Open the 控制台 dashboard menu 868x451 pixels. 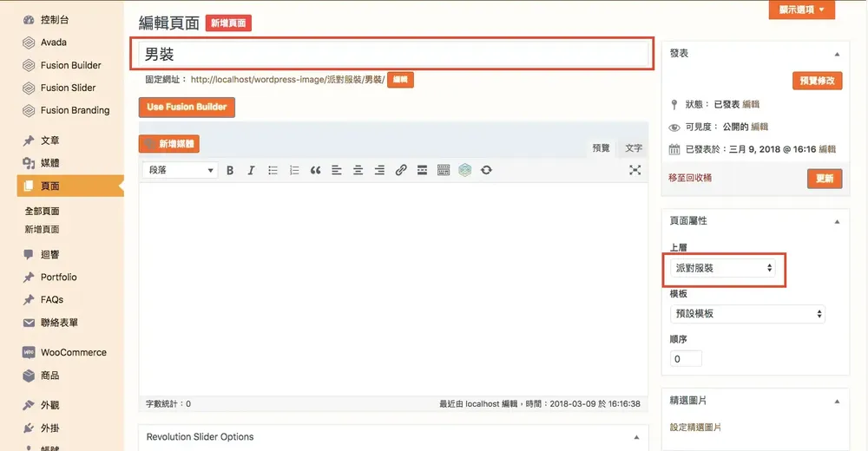tap(54, 20)
